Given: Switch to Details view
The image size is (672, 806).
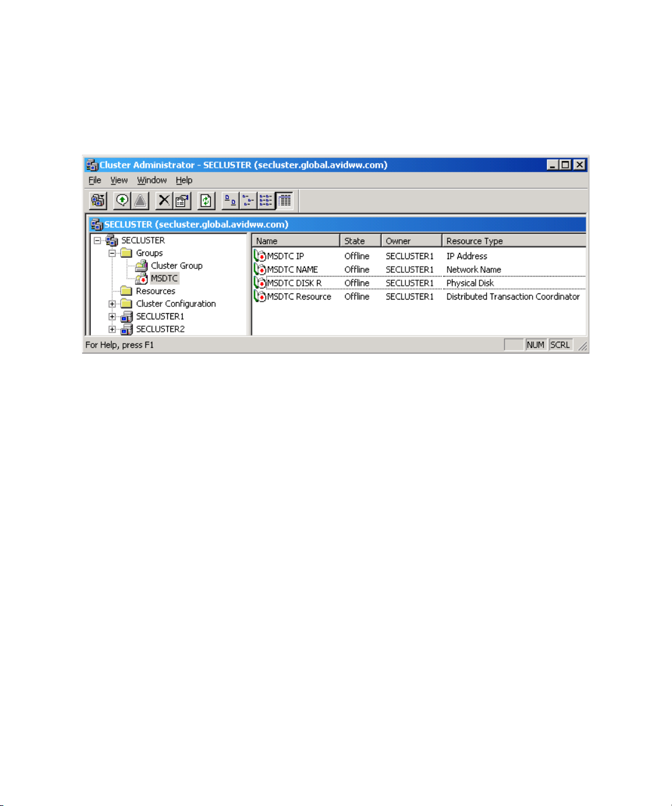Looking at the screenshot, I should (x=284, y=201).
